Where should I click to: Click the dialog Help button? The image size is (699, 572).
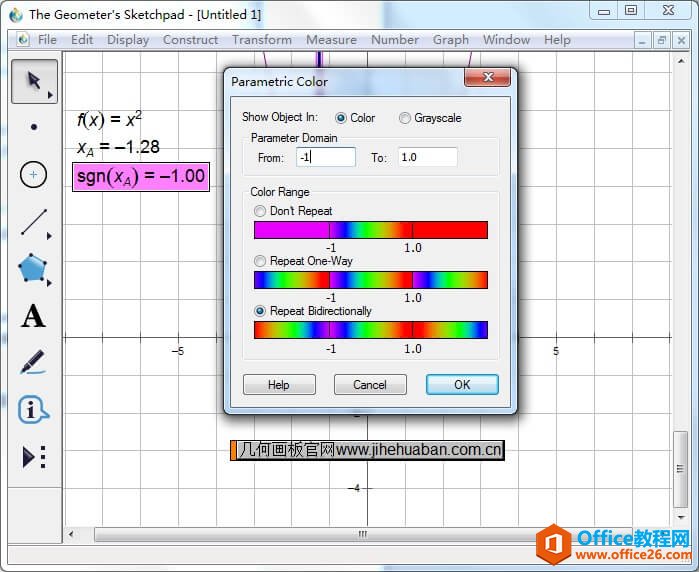(x=279, y=384)
